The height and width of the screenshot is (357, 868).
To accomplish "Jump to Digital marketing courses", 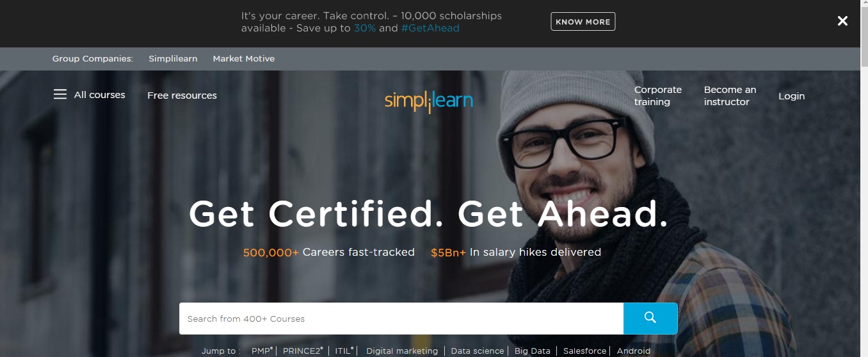I will coord(402,351).
